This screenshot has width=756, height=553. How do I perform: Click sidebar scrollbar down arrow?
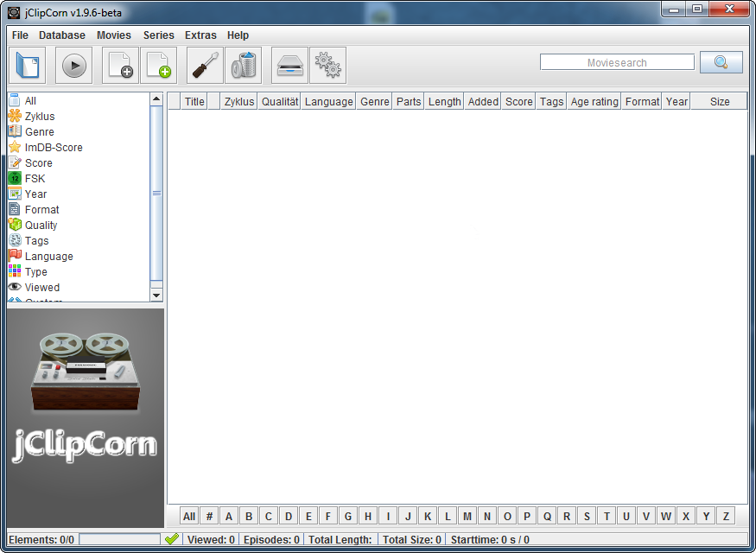point(156,295)
